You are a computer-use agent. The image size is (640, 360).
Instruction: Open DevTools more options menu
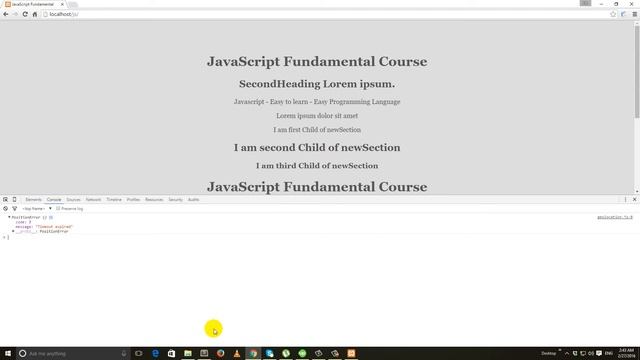[x=625, y=200]
